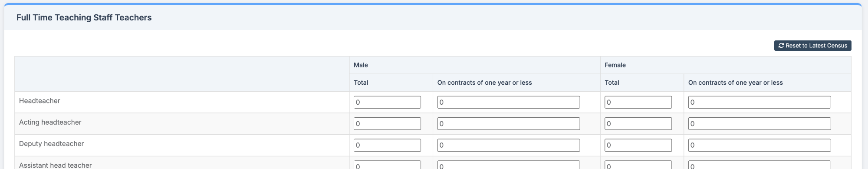Select Headteacher Female Total field
Image resolution: width=868 pixels, height=169 pixels.
(638, 102)
